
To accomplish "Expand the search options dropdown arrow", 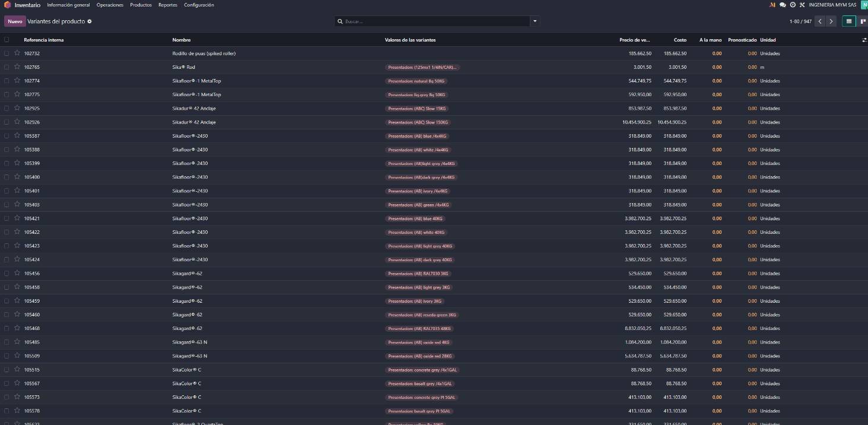I will point(535,21).
